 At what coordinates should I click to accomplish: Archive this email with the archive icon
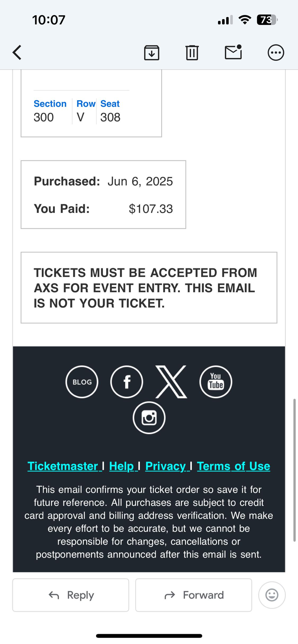pyautogui.click(x=152, y=52)
